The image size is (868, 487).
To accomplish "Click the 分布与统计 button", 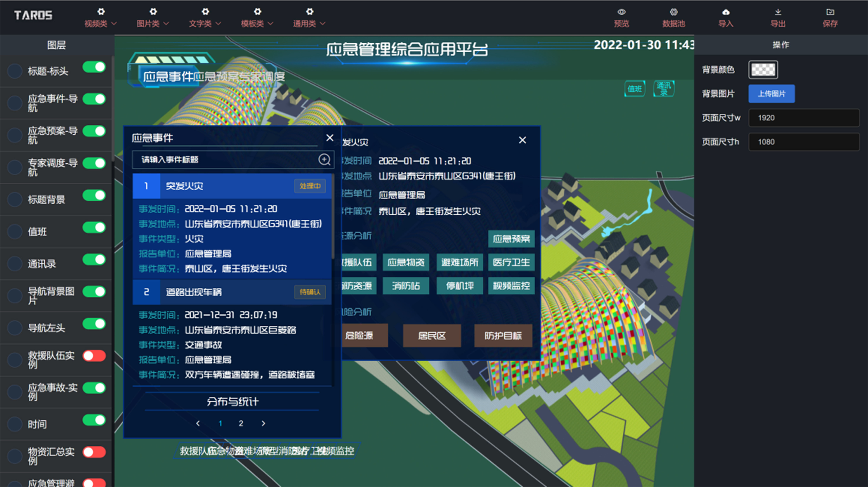I will [233, 401].
